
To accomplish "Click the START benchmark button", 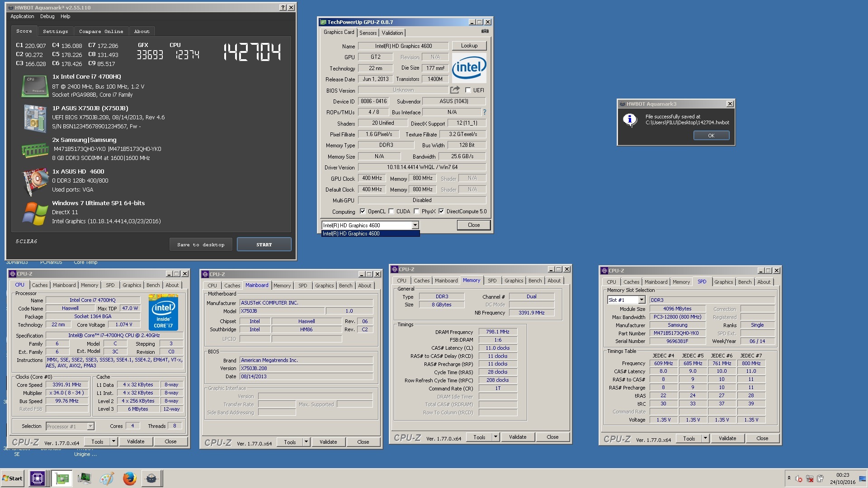I will pyautogui.click(x=264, y=244).
